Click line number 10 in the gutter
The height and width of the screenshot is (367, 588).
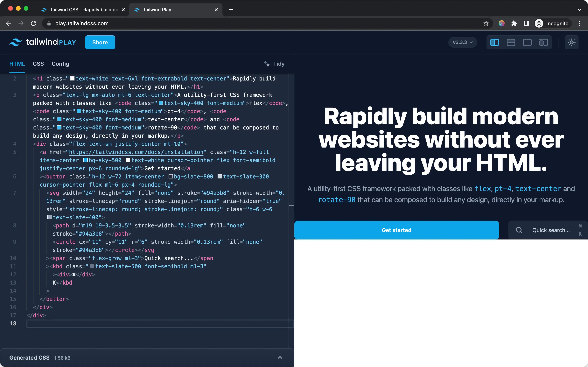[13, 258]
